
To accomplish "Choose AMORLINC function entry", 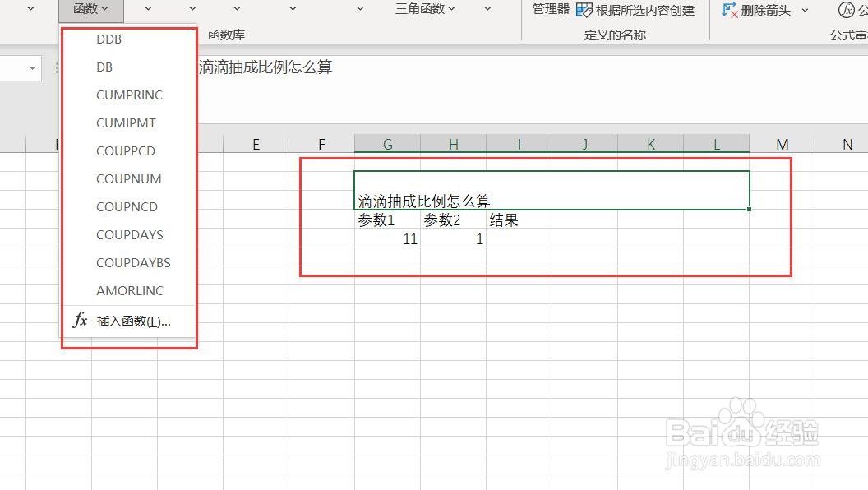I will tap(130, 291).
